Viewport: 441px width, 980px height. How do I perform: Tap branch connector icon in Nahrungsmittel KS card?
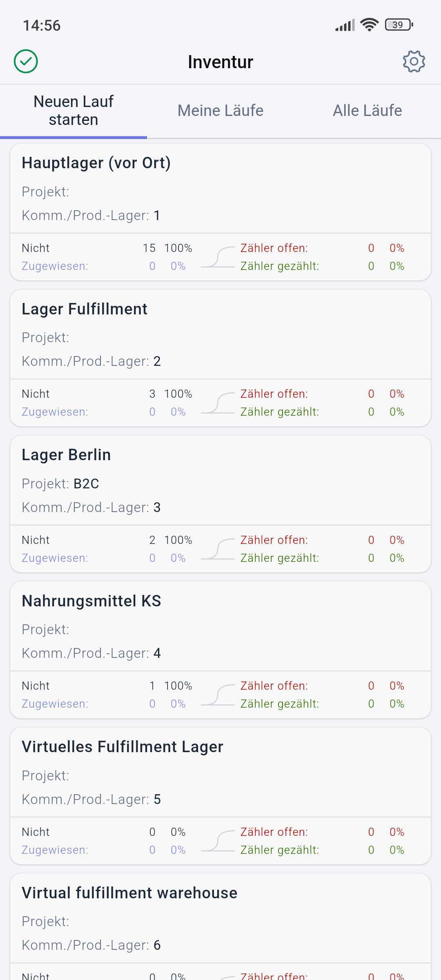tap(218, 695)
